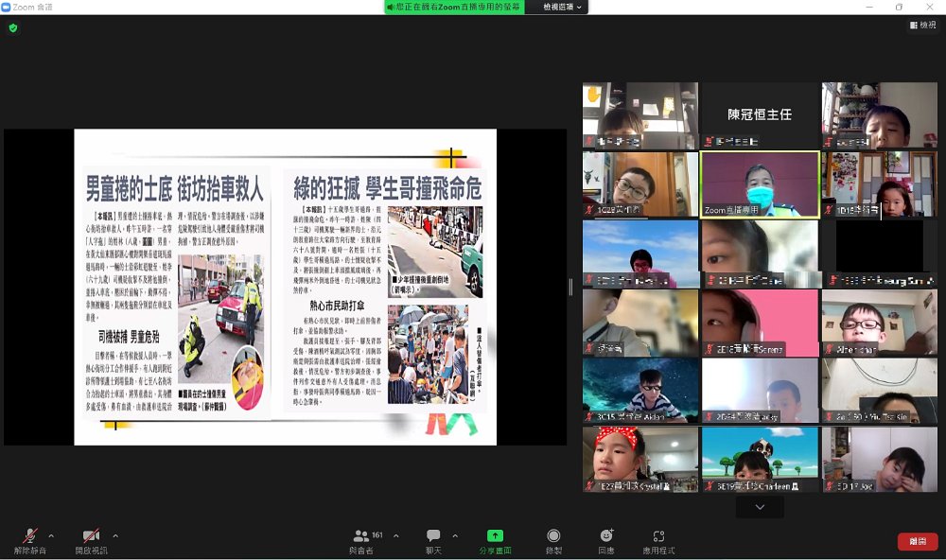Open the view options menu at the top
This screenshot has height=560, width=946.
pyautogui.click(x=562, y=7)
